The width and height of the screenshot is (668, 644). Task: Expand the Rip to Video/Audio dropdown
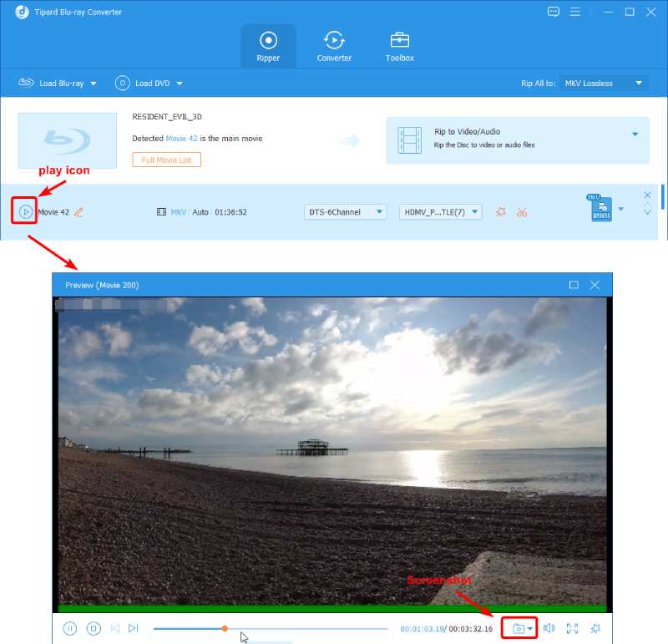pos(635,134)
